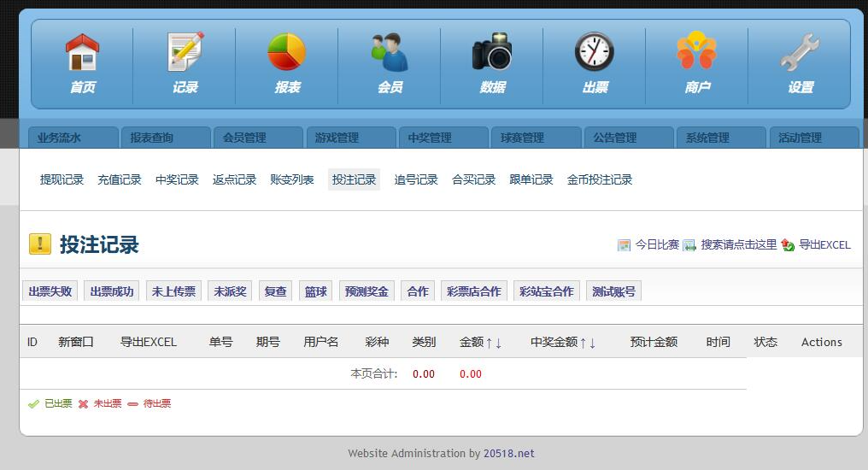Switch to the 中奖管理 tab
The image size is (868, 470).
[444, 138]
